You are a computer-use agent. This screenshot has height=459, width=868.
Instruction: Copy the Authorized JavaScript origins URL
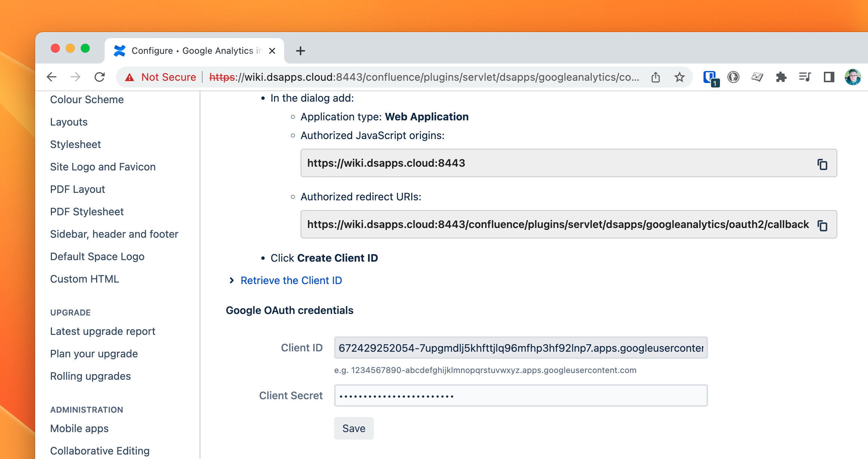coord(822,164)
